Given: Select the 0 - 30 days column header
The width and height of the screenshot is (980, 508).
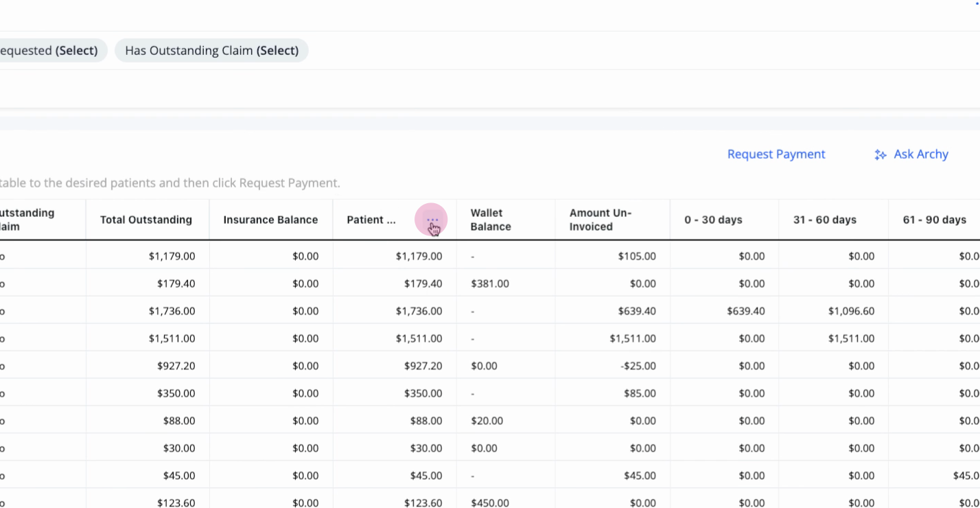Looking at the screenshot, I should pos(713,220).
